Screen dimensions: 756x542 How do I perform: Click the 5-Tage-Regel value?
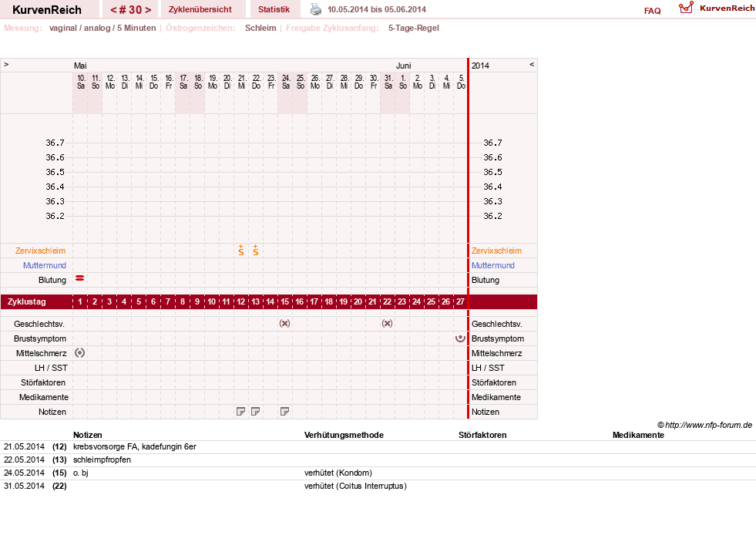tap(414, 28)
